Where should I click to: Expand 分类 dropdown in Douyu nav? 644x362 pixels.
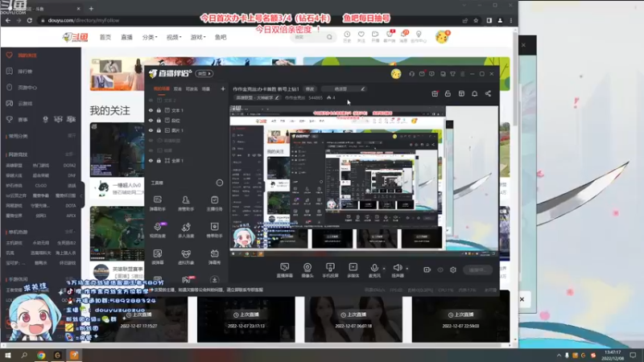[x=150, y=37]
